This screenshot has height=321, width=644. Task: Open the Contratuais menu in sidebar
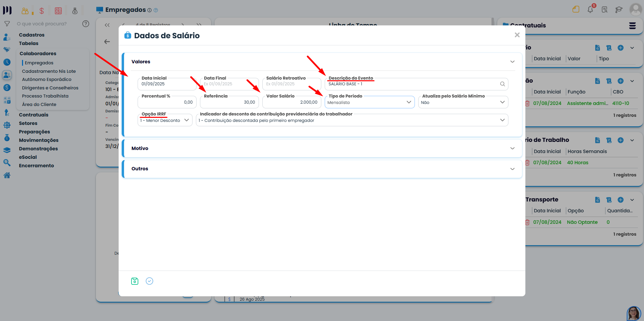click(34, 115)
